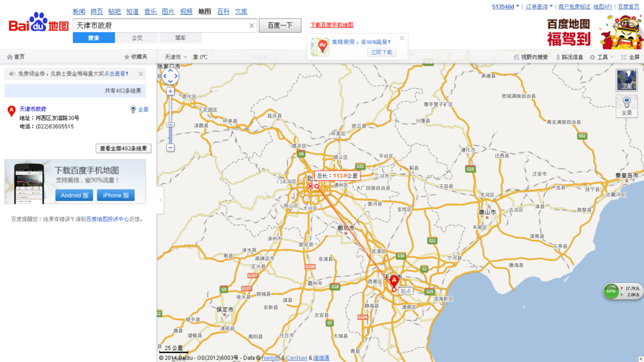Open 全景 panorama for 天津市政府 result
This screenshot has width=644, height=362.
pyautogui.click(x=139, y=110)
